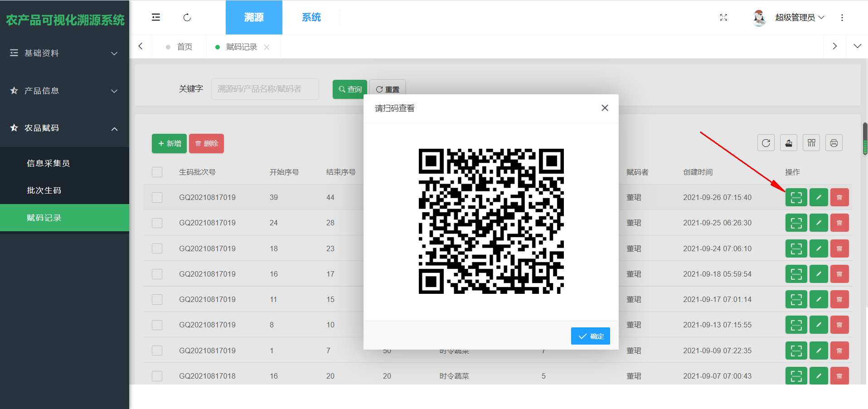The width and height of the screenshot is (868, 409).
Task: View QR code for row created 2021-09-25
Action: (x=796, y=223)
